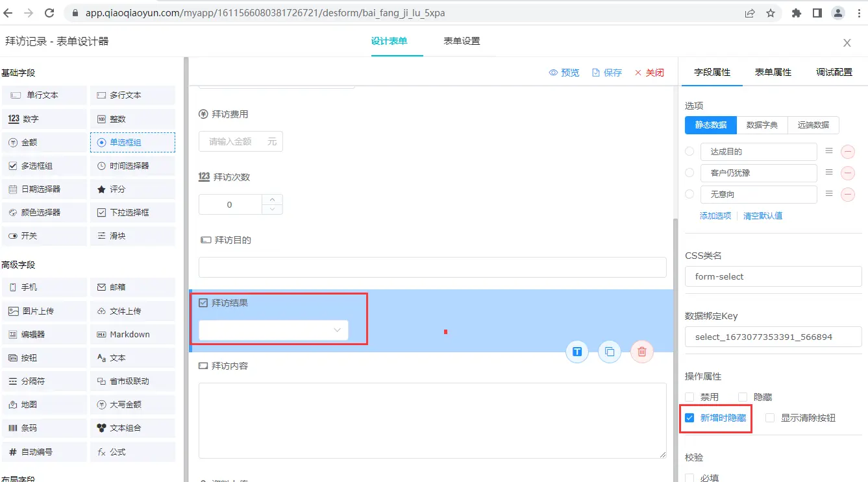The image size is (868, 482).
Task: Add the 数字 number field
Action: 44,119
